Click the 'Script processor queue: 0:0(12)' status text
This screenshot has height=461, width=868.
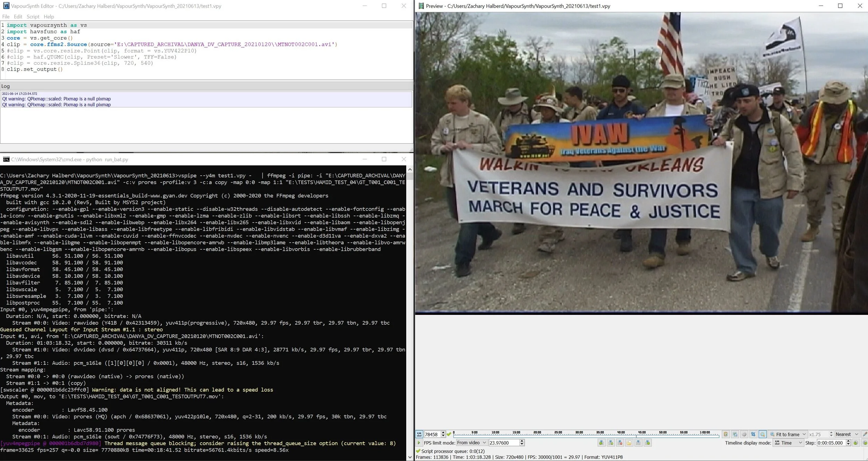(x=453, y=451)
